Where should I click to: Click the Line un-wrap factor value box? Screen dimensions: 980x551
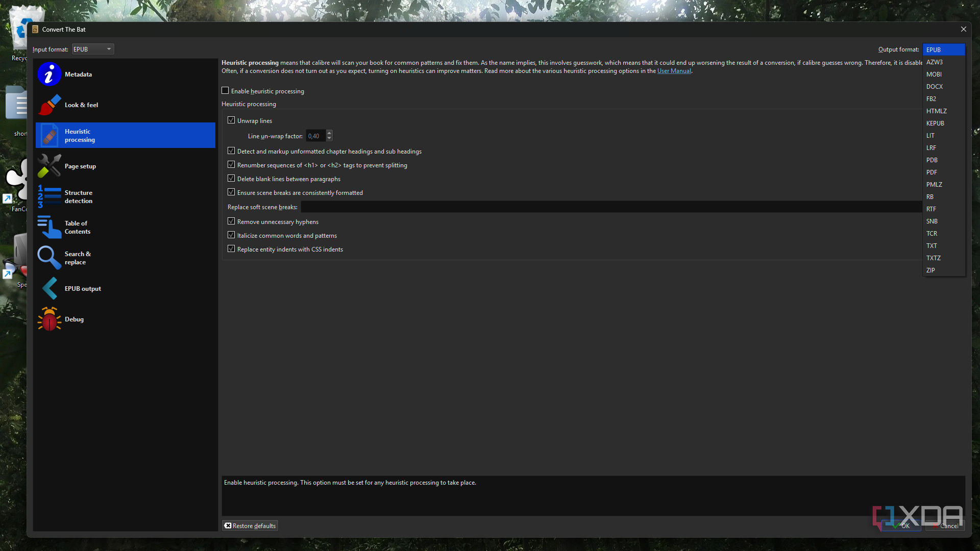[x=316, y=136]
